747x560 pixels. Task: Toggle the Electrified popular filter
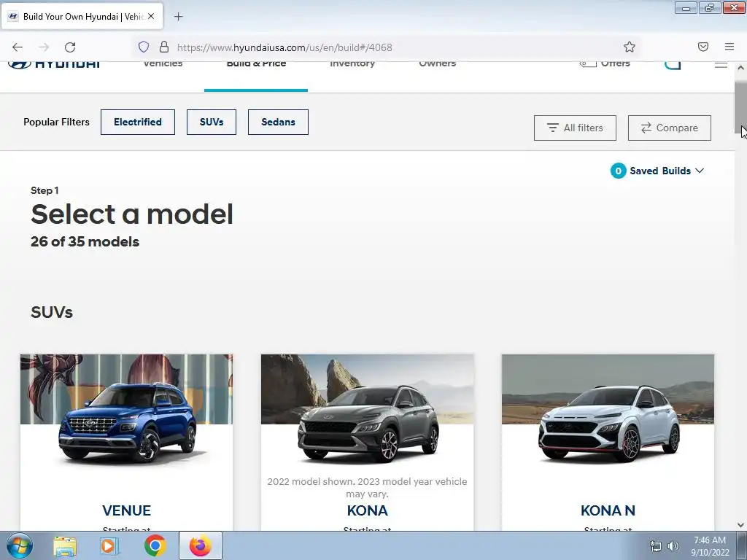tap(138, 122)
